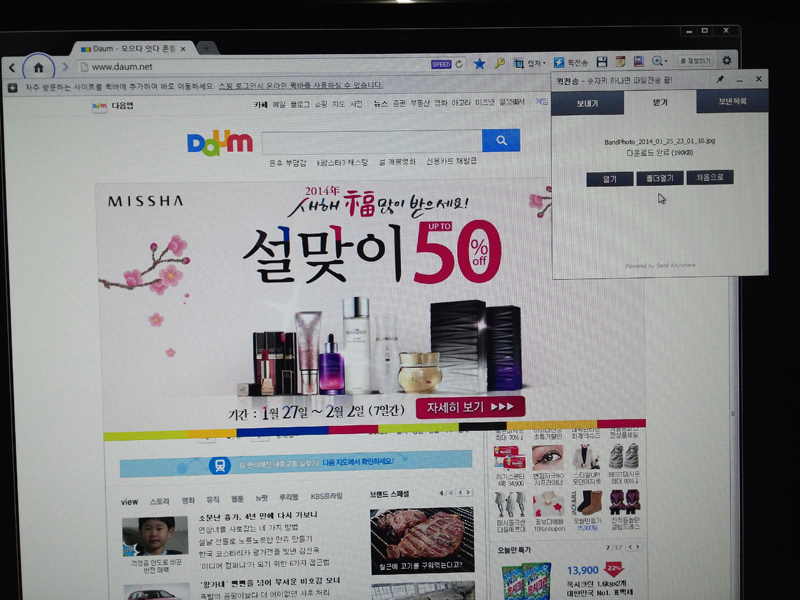Click the floppy disk save icon
Image resolution: width=800 pixels, height=600 pixels.
602,62
